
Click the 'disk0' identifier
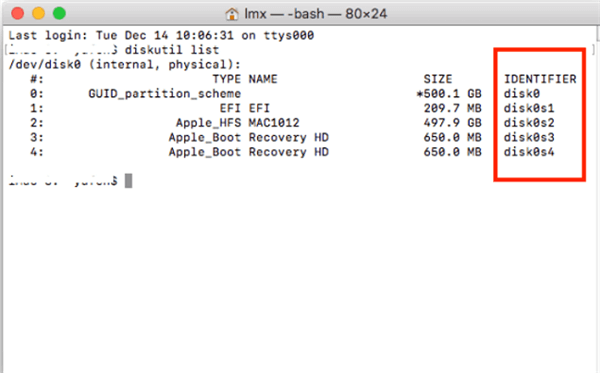click(x=522, y=94)
